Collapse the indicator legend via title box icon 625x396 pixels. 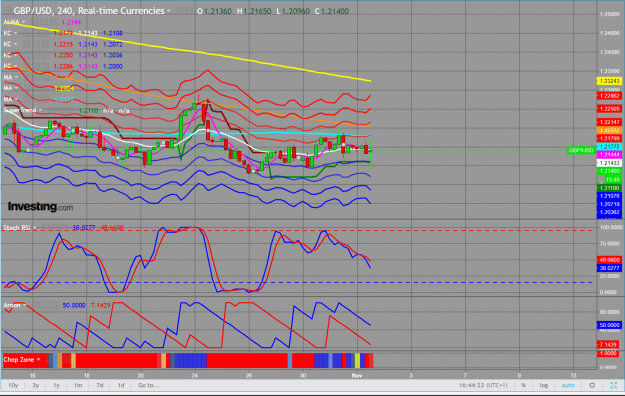coord(7,11)
